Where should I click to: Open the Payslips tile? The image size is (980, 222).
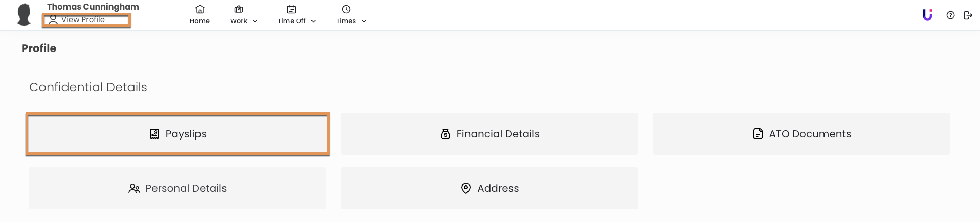pos(177,134)
